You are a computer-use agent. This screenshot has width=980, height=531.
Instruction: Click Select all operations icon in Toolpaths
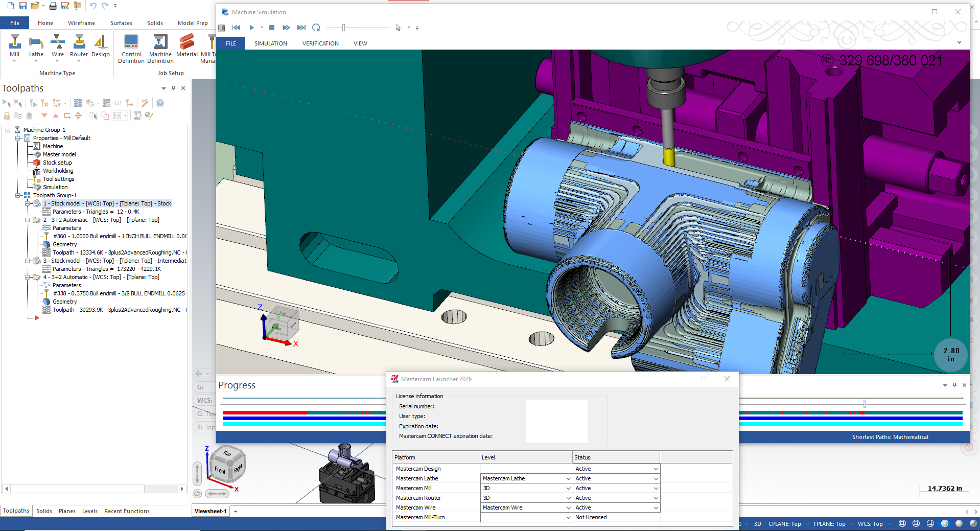tap(7, 103)
